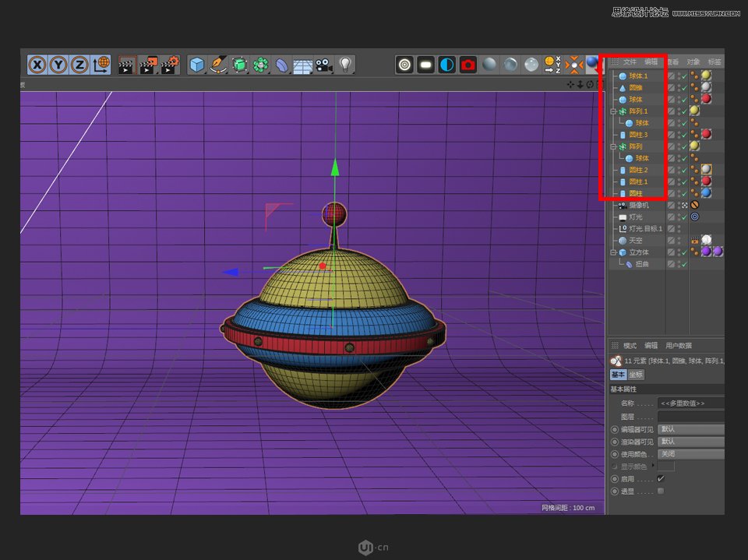Viewport: 748px width, 560px height.
Task: Select the cube primitive tool in the toolbar
Action: [196, 63]
